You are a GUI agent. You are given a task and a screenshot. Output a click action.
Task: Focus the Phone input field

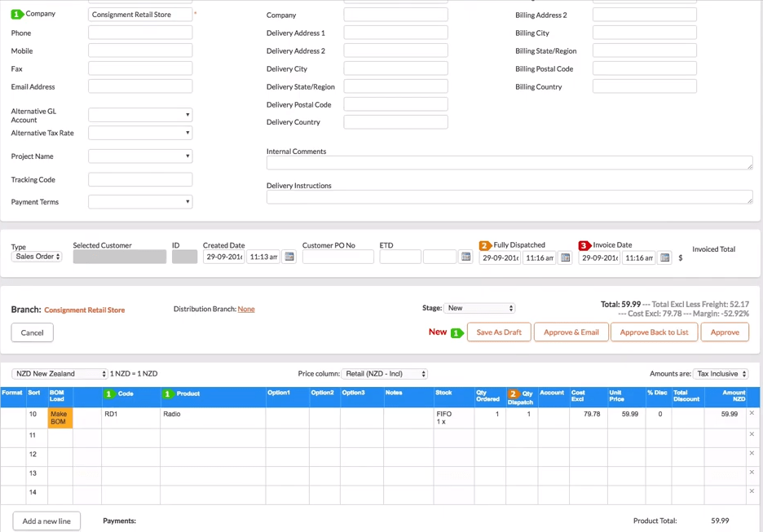[140, 33]
